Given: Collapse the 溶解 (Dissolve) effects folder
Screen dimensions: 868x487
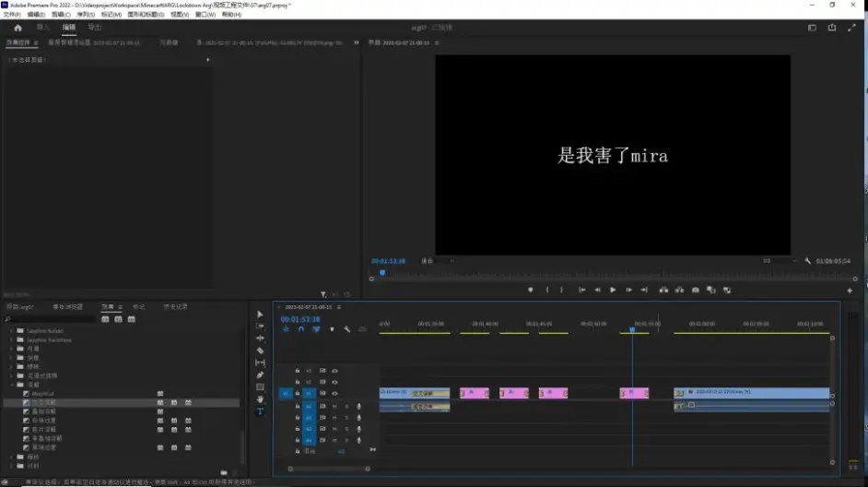Looking at the screenshot, I should pos(11,385).
